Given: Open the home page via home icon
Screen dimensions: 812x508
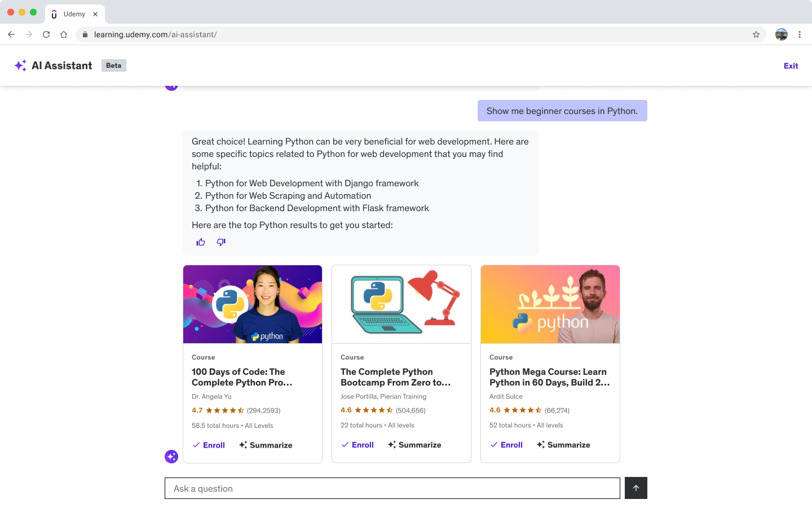Looking at the screenshot, I should click(64, 34).
